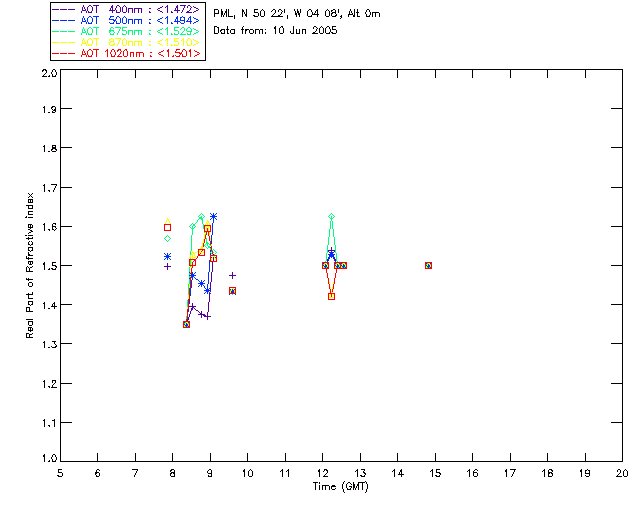
Task: Click the y-axis tick label 1.6
Action: point(49,227)
